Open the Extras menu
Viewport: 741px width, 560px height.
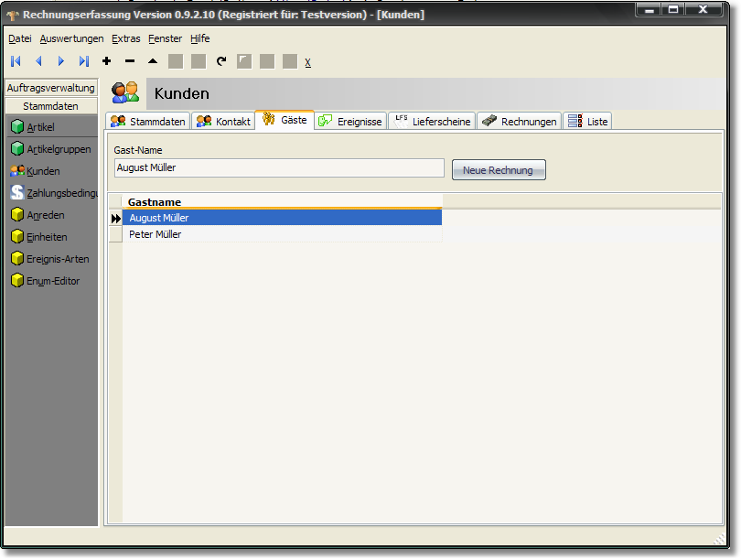tap(125, 38)
